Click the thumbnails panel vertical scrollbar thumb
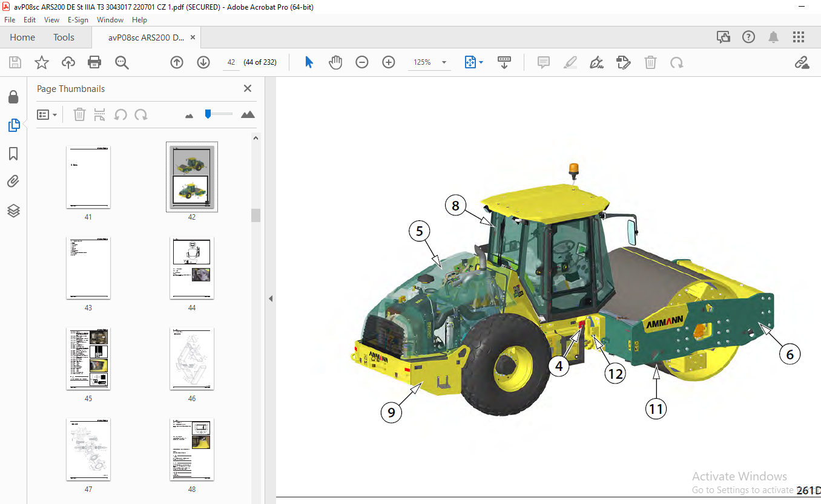Screen dimensions: 821x504 pos(256,215)
